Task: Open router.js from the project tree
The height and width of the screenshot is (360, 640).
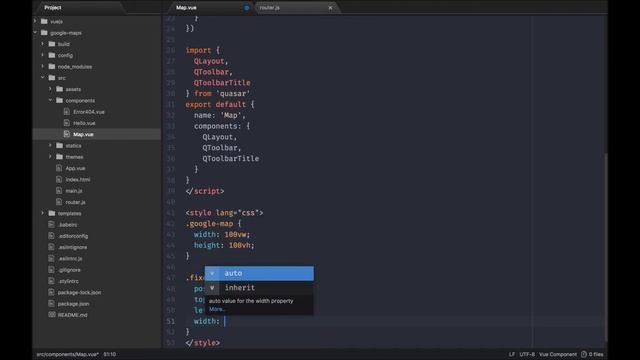Action: [x=75, y=202]
